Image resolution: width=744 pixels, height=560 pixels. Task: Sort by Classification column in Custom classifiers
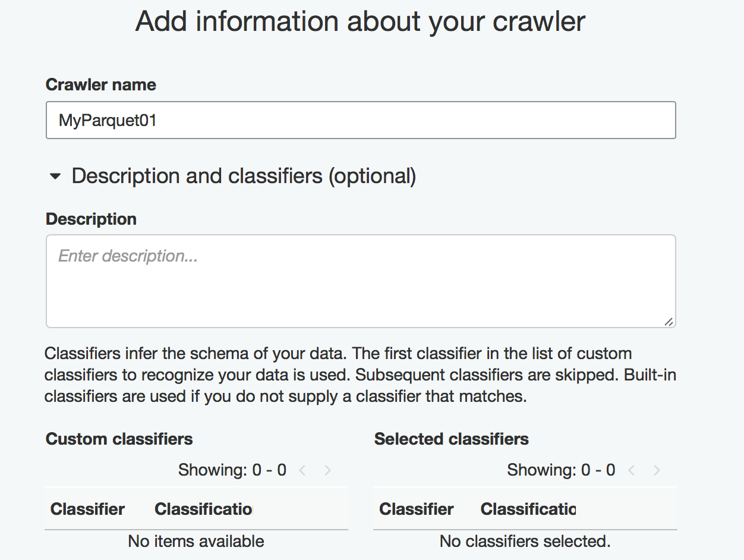click(203, 509)
